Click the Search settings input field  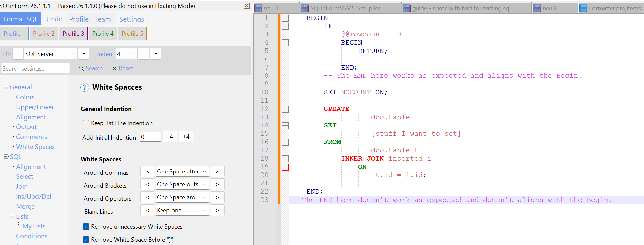tap(35, 68)
